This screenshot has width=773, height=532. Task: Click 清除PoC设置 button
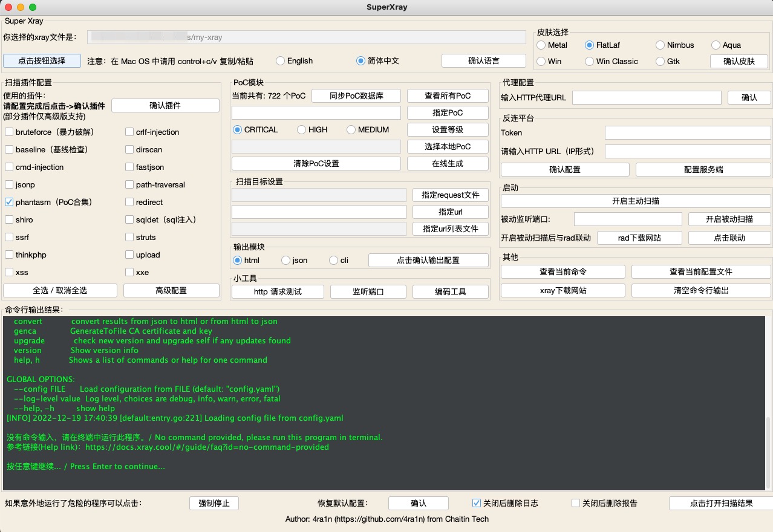[316, 163]
